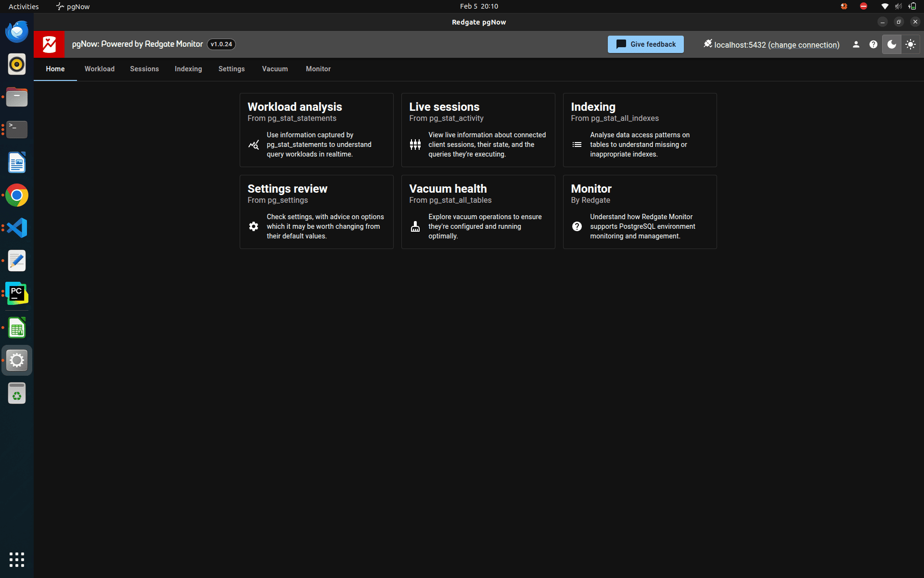The height and width of the screenshot is (578, 924).
Task: Click the Redgate pgNow logo icon
Action: 49,44
